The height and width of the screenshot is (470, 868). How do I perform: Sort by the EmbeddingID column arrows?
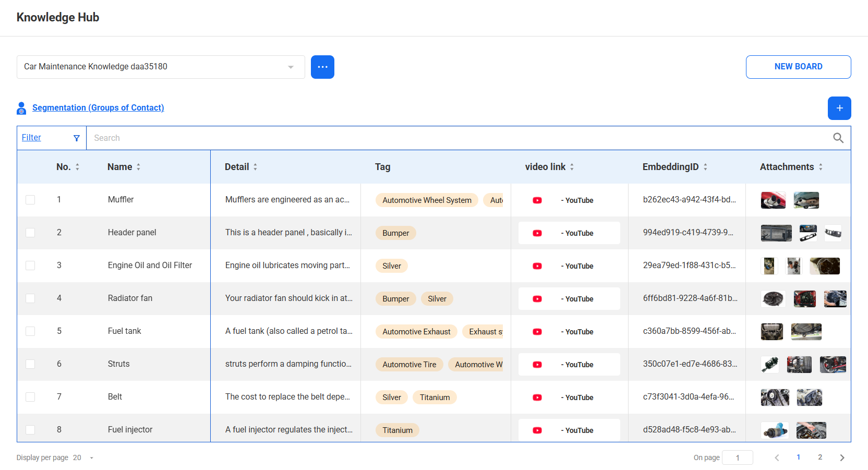[x=705, y=167]
